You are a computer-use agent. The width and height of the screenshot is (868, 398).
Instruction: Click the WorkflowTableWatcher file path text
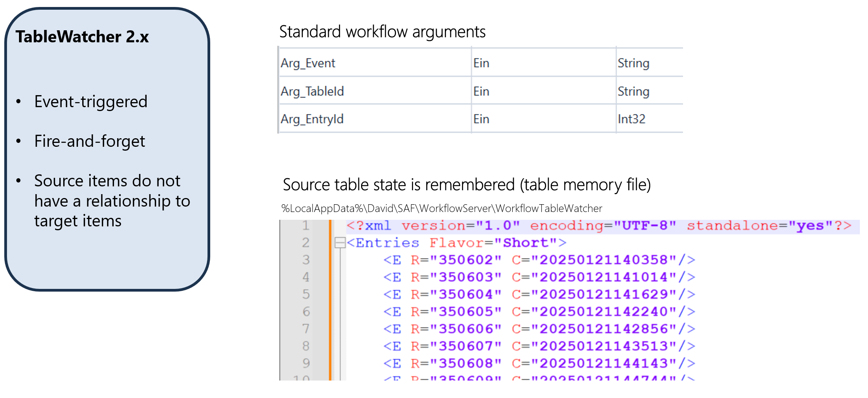click(441, 209)
